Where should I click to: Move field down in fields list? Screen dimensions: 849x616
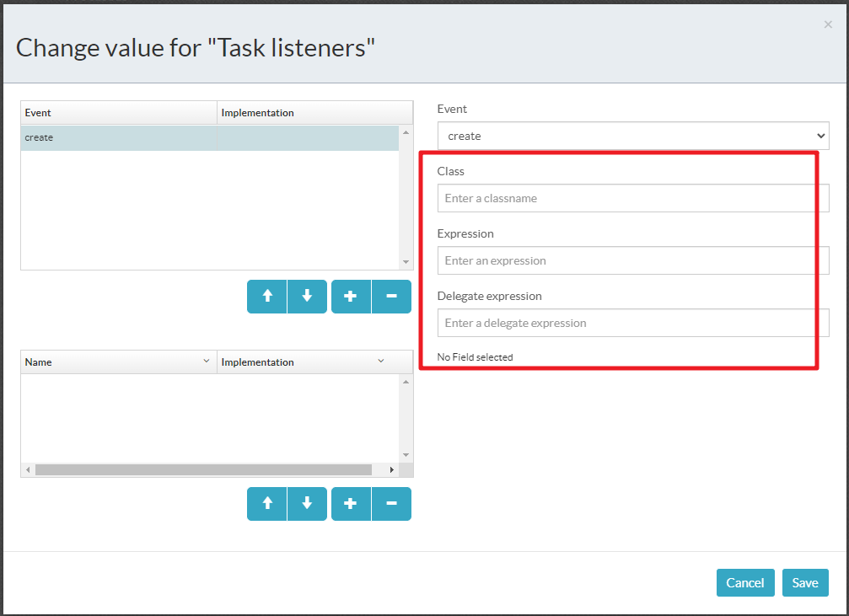pos(307,504)
